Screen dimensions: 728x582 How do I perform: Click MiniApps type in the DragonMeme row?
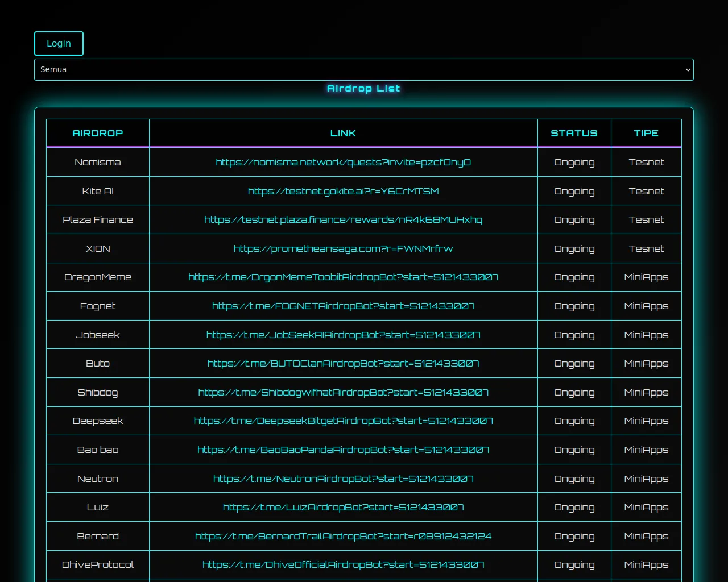pos(646,277)
